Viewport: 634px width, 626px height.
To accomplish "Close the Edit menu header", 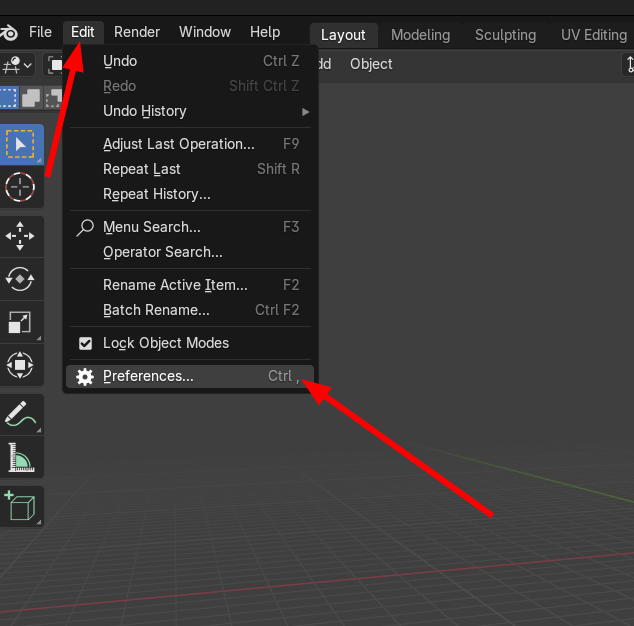I will [x=83, y=32].
